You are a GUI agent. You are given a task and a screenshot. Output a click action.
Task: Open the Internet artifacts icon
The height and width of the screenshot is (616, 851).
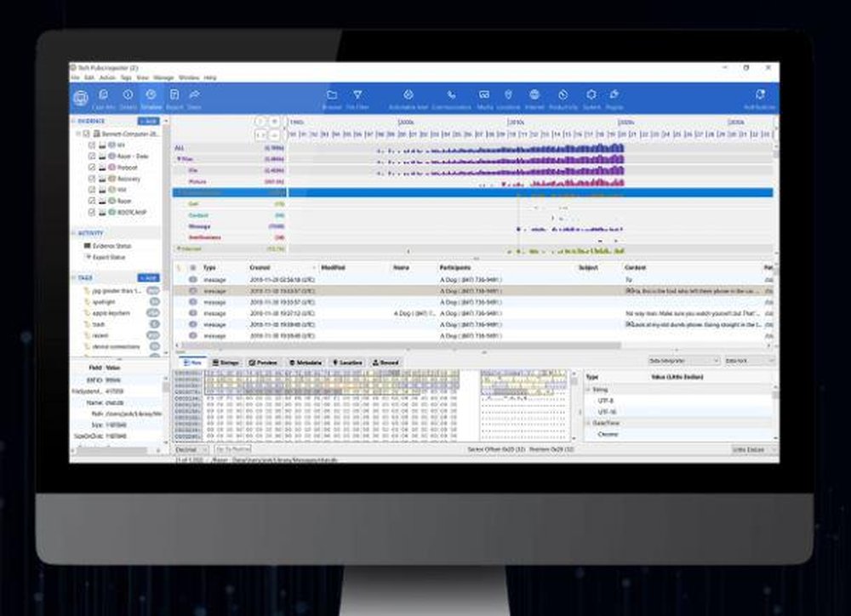click(534, 96)
